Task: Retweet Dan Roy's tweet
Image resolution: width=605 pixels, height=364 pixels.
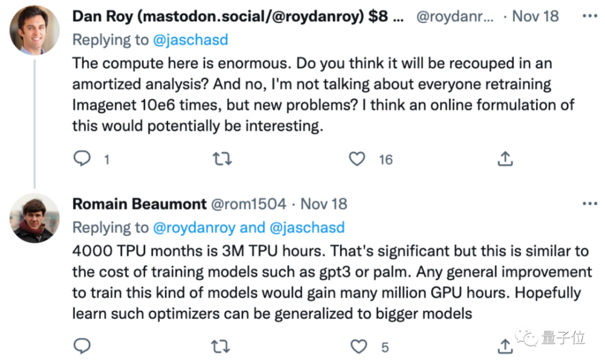Action: pos(222,158)
